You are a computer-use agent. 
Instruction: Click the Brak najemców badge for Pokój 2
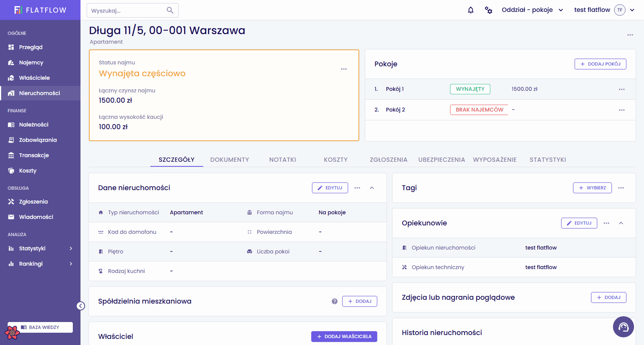tap(479, 110)
